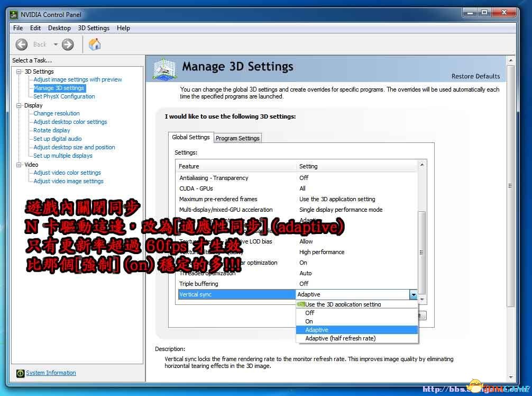Open Set up digital audio
Screen dimensions: 532x396
58,139
